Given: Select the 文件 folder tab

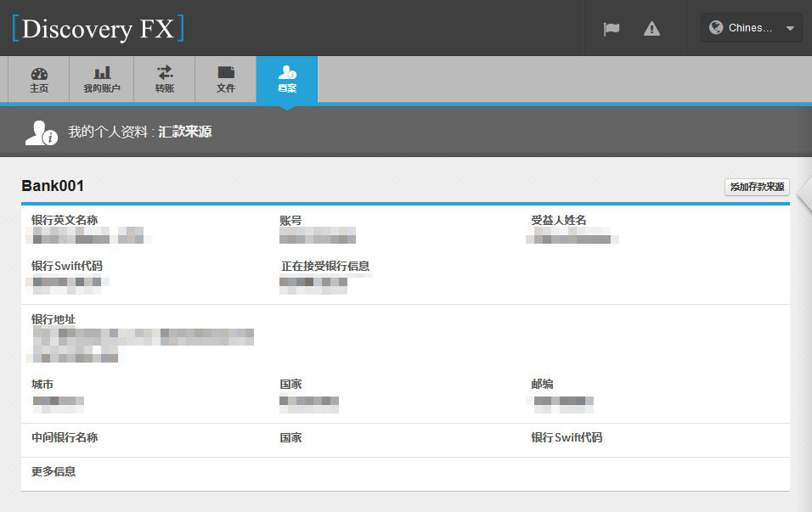Looking at the screenshot, I should 226,80.
